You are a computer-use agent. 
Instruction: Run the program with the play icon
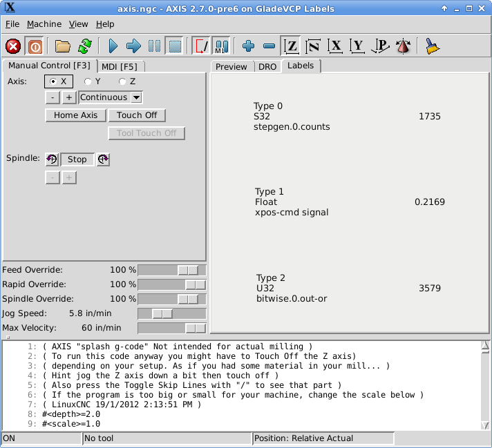tap(113, 46)
